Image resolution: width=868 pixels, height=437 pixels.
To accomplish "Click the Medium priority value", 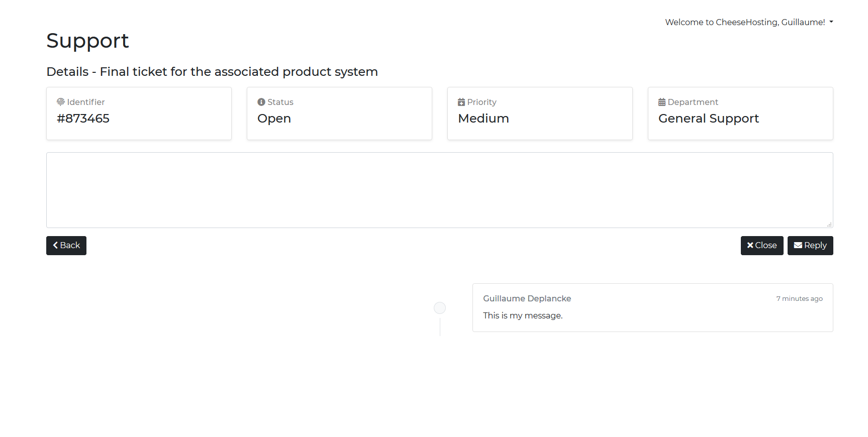I will pyautogui.click(x=484, y=119).
